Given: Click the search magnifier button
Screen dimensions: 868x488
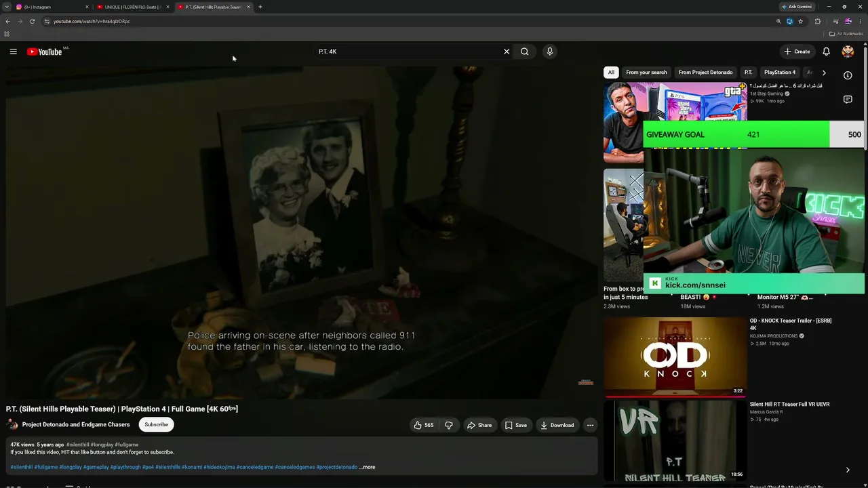Looking at the screenshot, I should [x=524, y=52].
